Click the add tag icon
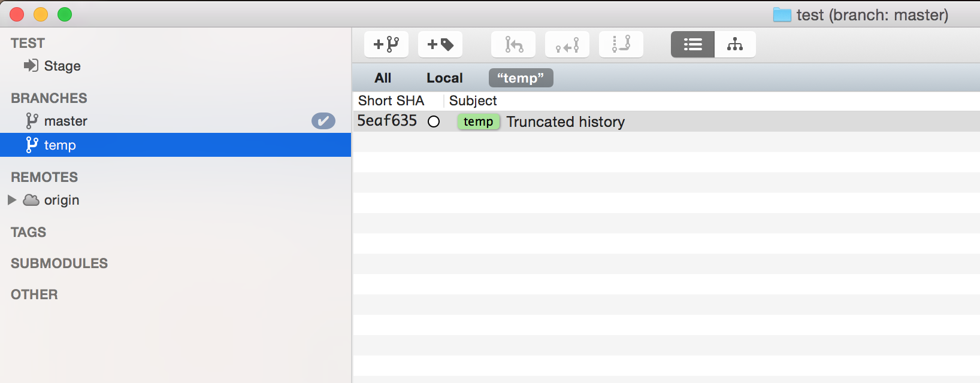Screen dimensions: 980x383 tap(440, 44)
